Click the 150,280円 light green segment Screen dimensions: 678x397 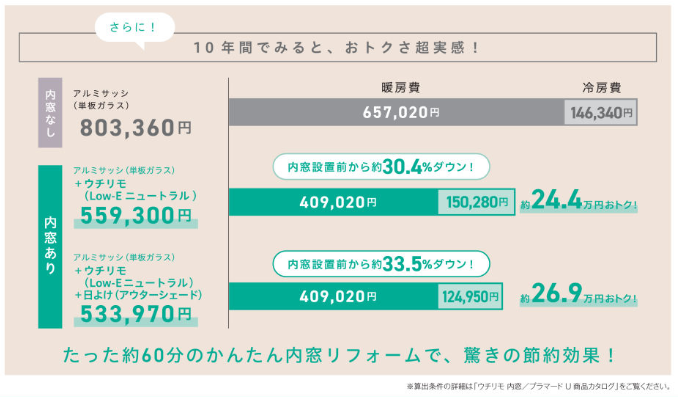(x=477, y=202)
